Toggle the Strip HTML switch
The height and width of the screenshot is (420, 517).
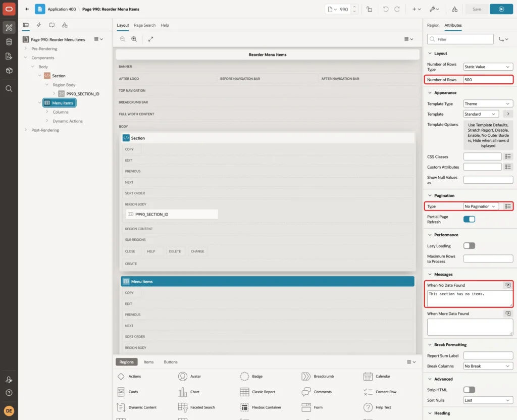point(469,390)
